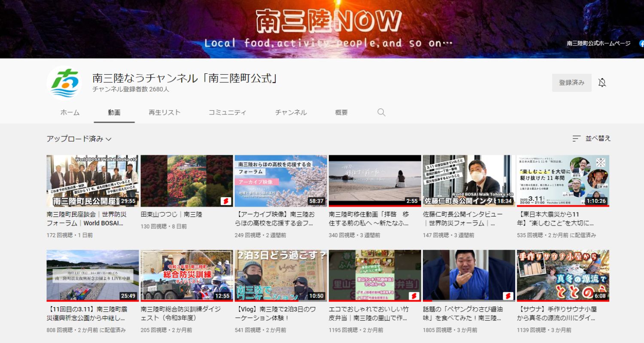Open the 南三陸町民公開座談会 thumbnail

(x=92, y=180)
